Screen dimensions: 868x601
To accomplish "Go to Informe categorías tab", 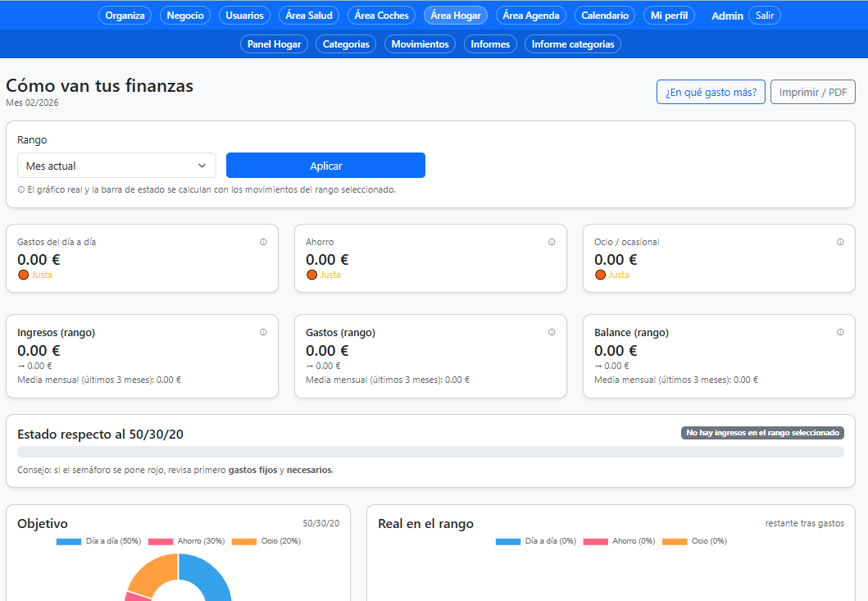I will [572, 44].
